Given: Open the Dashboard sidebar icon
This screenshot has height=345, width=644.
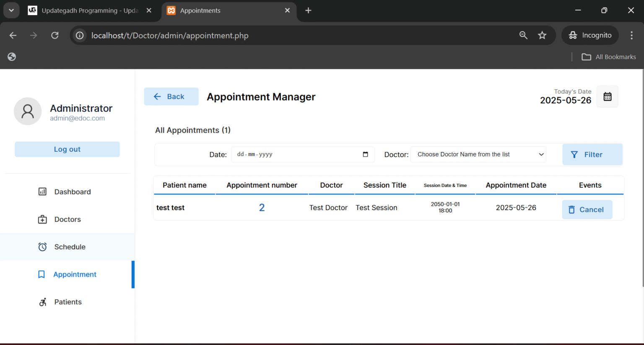Looking at the screenshot, I should pyautogui.click(x=42, y=192).
